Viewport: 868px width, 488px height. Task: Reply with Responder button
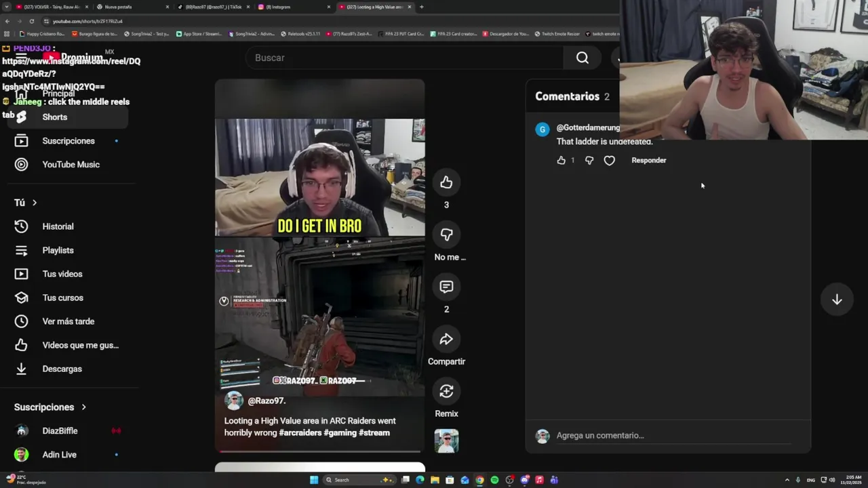point(649,161)
